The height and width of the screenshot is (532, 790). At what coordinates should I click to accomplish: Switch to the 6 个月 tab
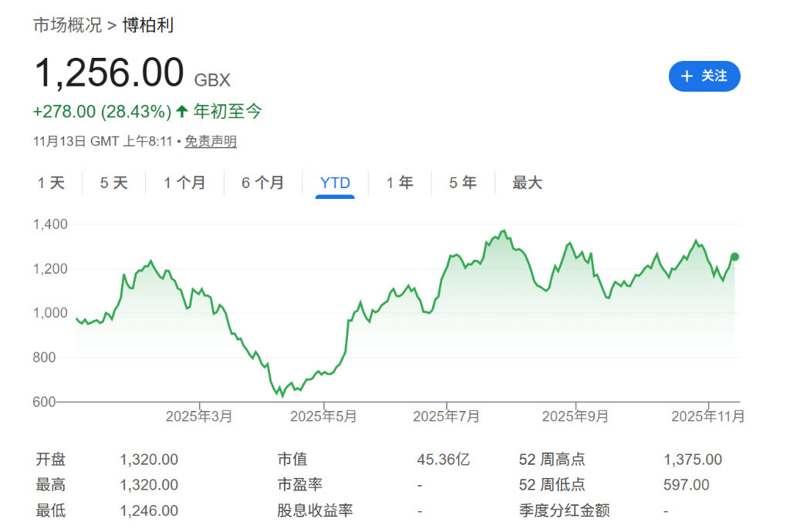coord(262,183)
